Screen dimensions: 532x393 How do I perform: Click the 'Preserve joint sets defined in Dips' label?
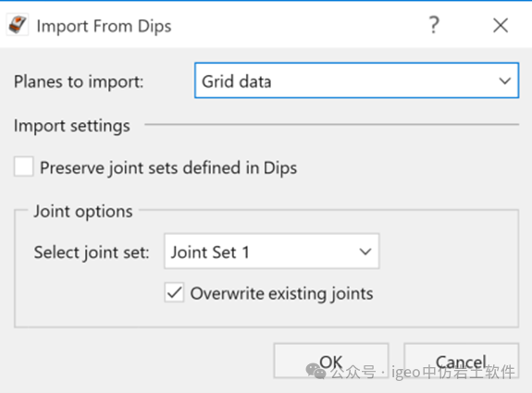168,168
